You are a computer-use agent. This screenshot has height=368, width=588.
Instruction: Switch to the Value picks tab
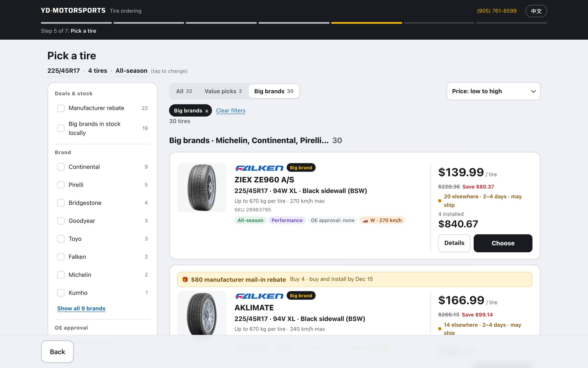(223, 91)
